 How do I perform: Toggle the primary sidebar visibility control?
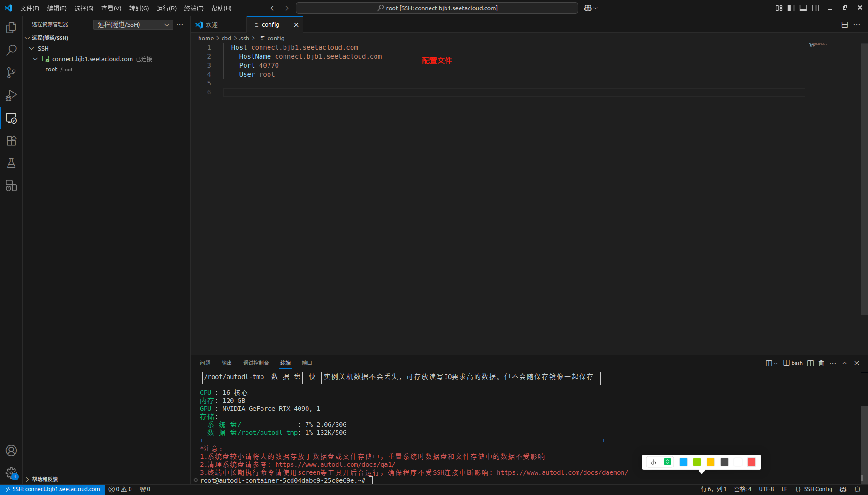coord(791,8)
